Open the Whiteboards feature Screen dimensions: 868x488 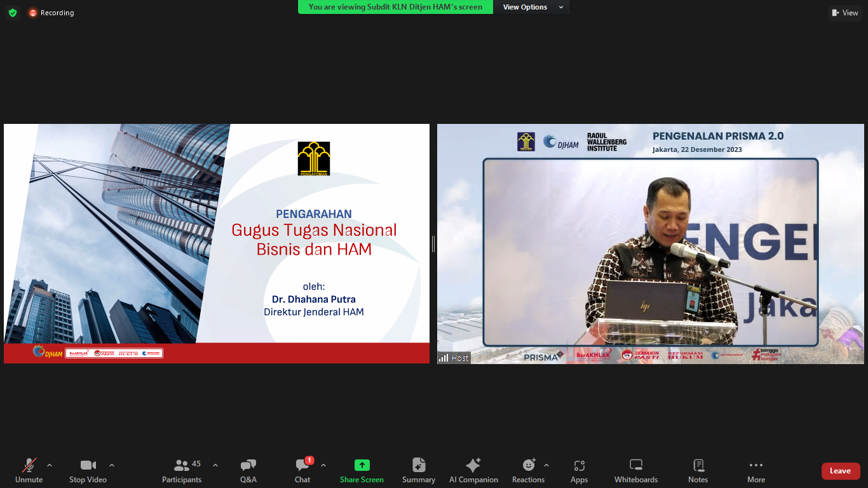pos(635,470)
